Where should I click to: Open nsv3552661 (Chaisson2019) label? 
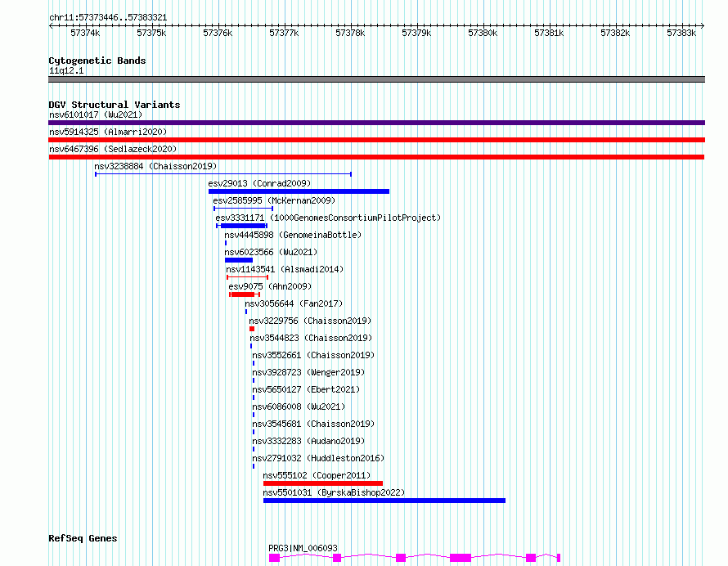(313, 355)
